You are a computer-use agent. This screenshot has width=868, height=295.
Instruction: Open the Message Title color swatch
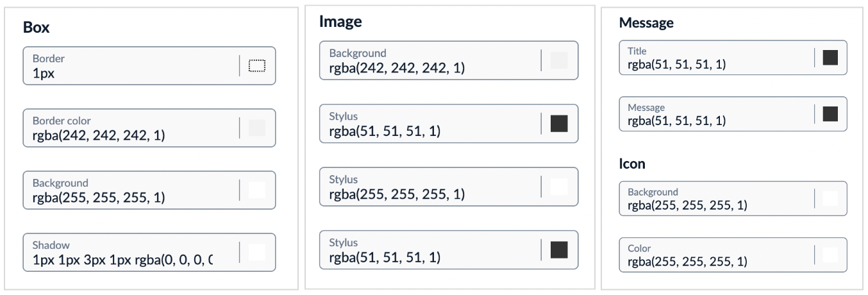click(830, 57)
